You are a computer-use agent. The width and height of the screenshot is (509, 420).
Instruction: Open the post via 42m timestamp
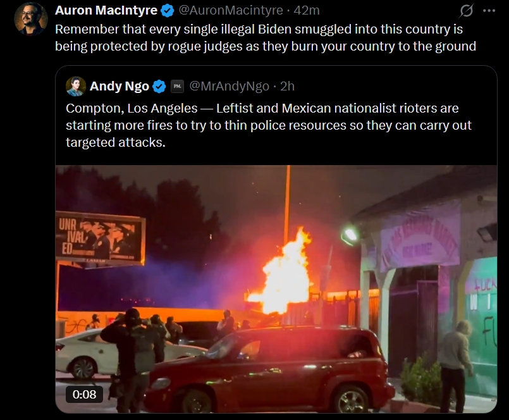click(x=307, y=10)
